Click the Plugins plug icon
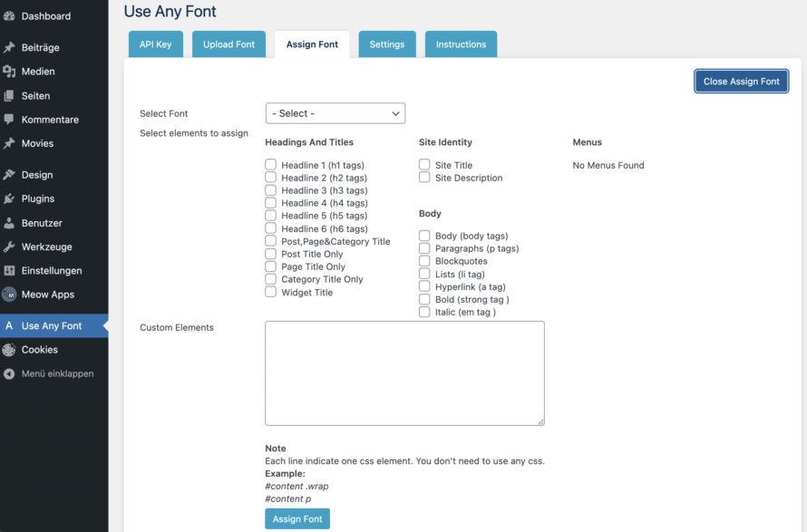The image size is (807, 532). pos(9,198)
